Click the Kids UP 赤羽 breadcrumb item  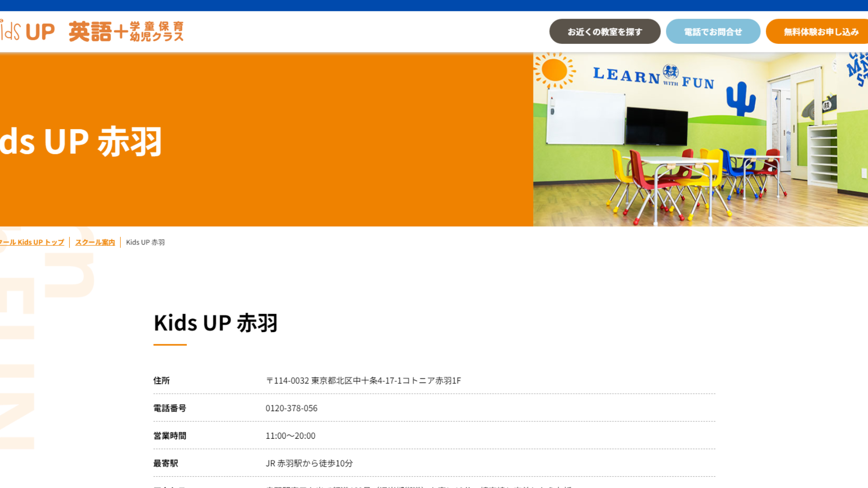click(x=145, y=242)
